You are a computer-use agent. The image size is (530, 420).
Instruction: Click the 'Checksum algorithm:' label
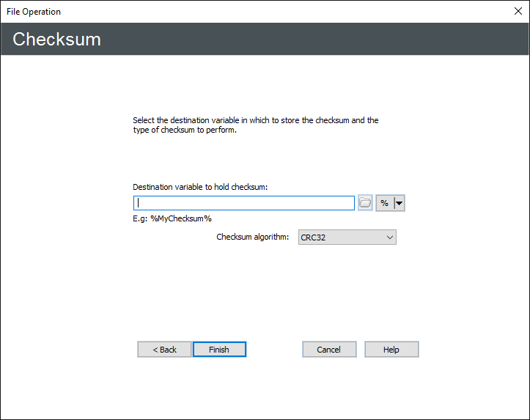click(253, 237)
